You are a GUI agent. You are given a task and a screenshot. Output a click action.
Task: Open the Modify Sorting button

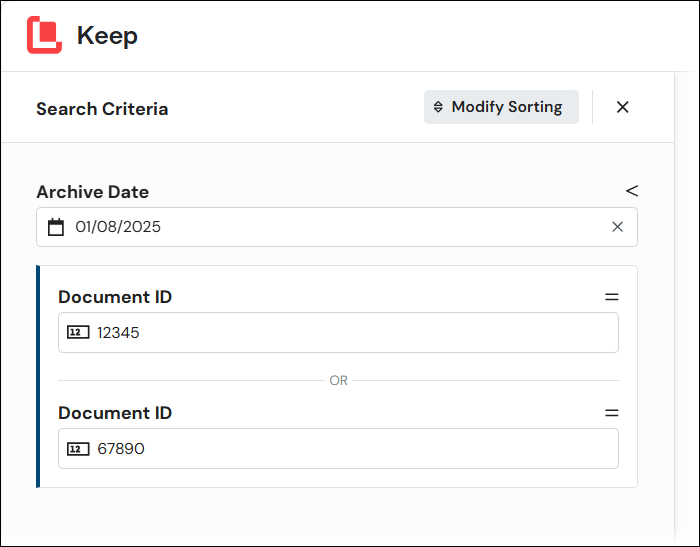pyautogui.click(x=501, y=107)
